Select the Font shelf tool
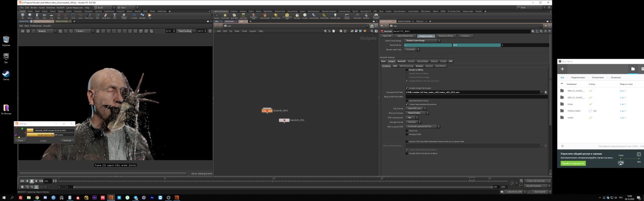The height and width of the screenshot is (201, 644). tap(115, 16)
